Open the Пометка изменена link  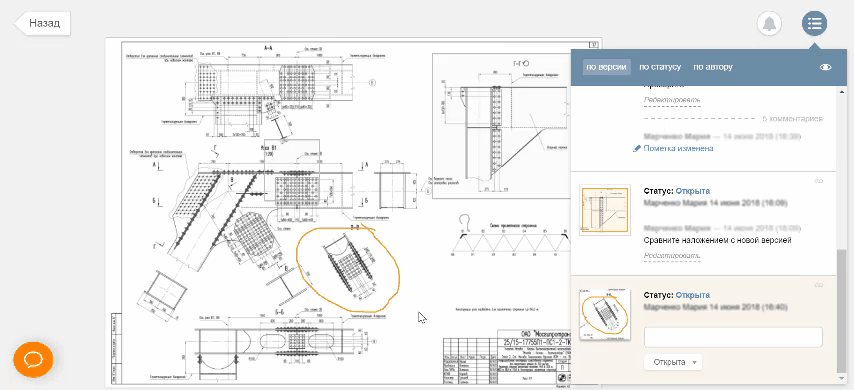679,148
